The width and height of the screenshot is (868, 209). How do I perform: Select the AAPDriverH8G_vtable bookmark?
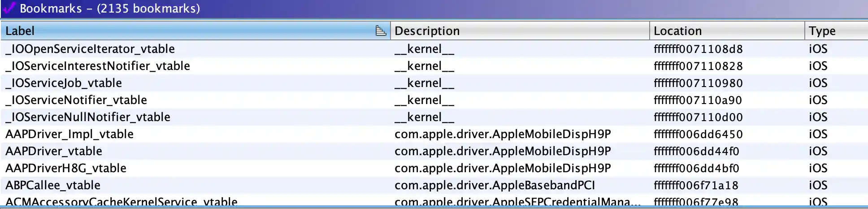pos(66,168)
